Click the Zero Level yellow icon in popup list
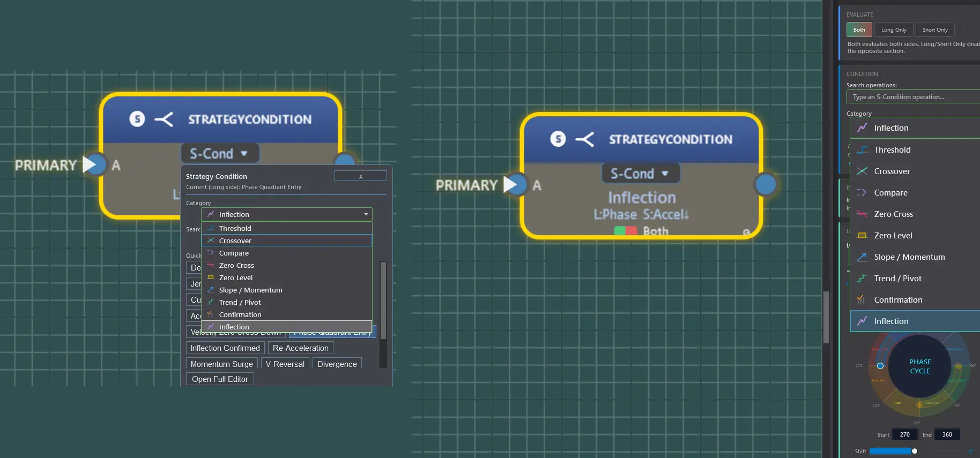Screen dimensions: 980x458 (211, 277)
